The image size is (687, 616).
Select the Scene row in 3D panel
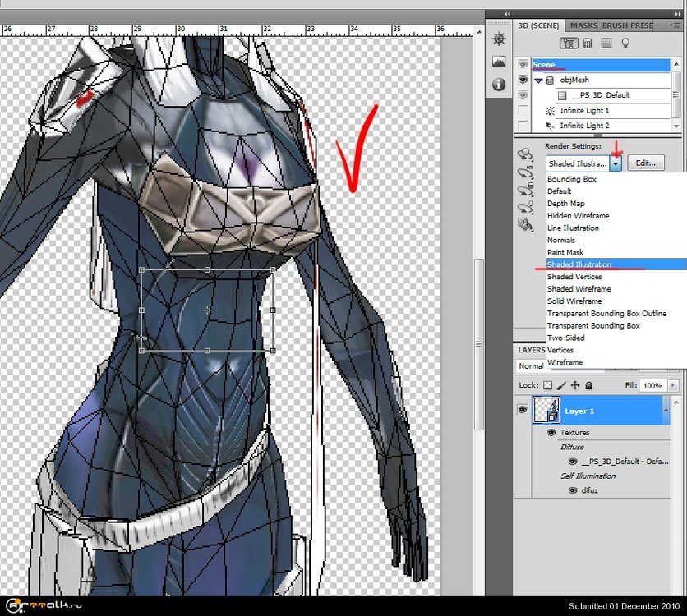(x=601, y=65)
